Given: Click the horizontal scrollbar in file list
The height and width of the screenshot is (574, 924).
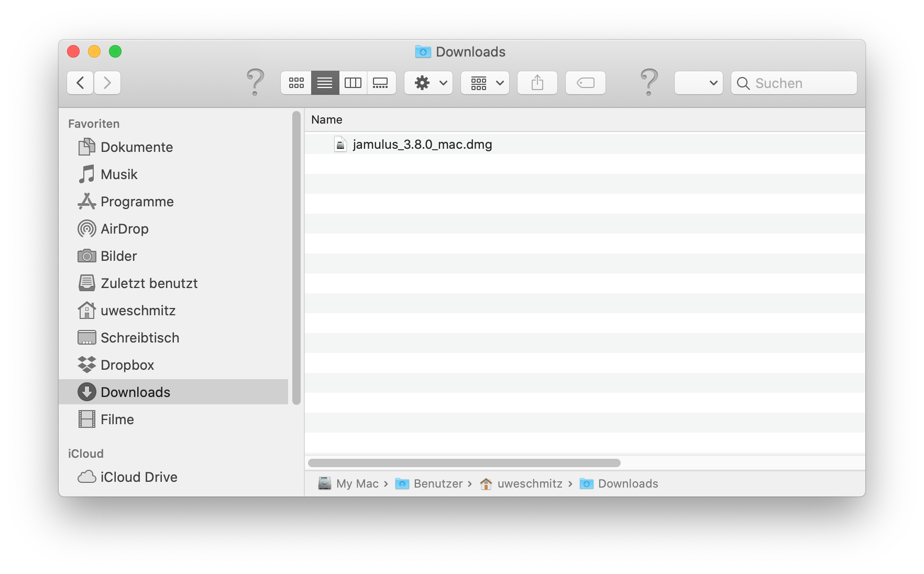Looking at the screenshot, I should [x=464, y=463].
